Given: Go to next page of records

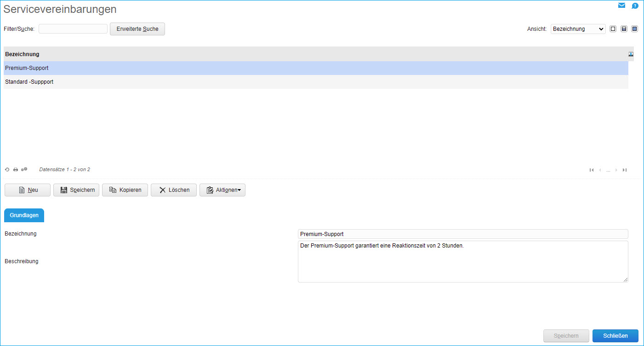Looking at the screenshot, I should (616, 170).
